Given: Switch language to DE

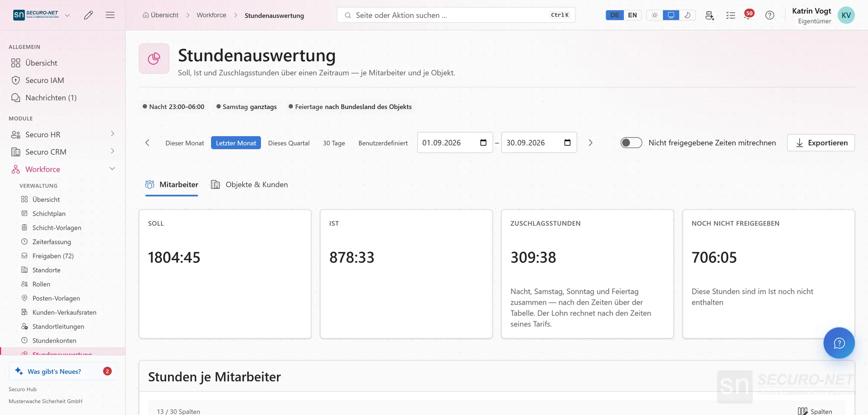Looking at the screenshot, I should point(615,15).
